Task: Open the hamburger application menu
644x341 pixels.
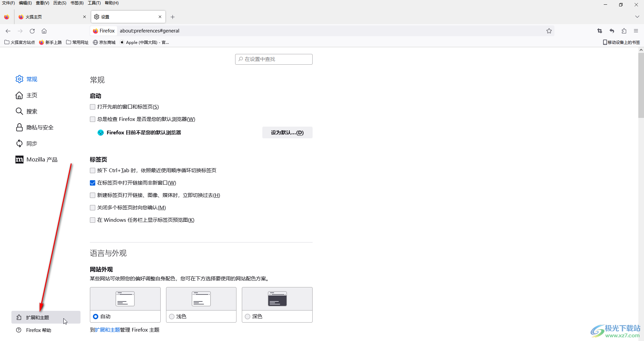Action: [x=636, y=31]
